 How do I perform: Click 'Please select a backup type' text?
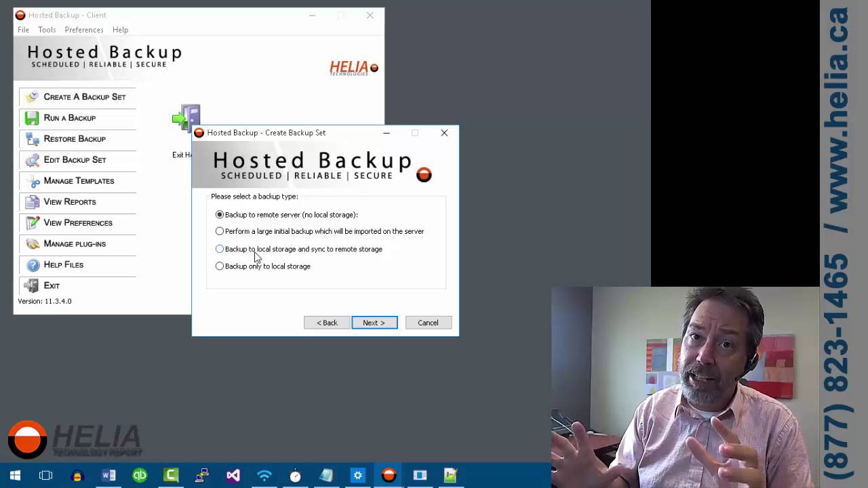point(254,197)
